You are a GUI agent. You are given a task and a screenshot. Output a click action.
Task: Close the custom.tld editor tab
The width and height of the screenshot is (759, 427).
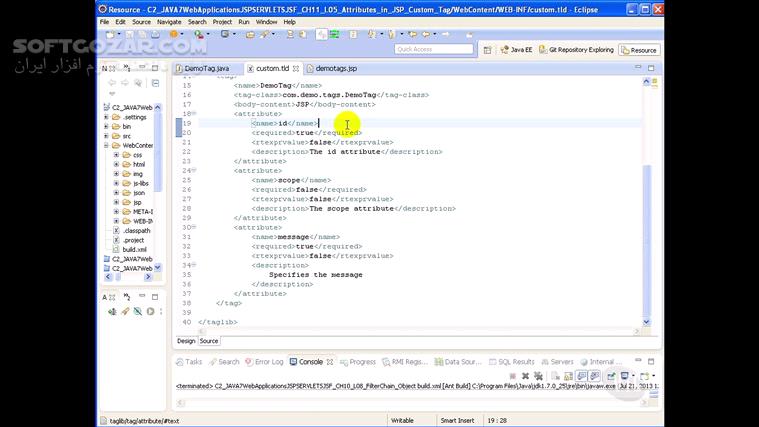(295, 69)
